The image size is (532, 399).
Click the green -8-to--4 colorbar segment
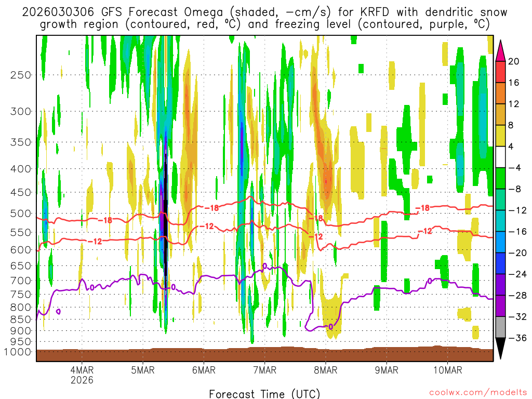coord(500,179)
